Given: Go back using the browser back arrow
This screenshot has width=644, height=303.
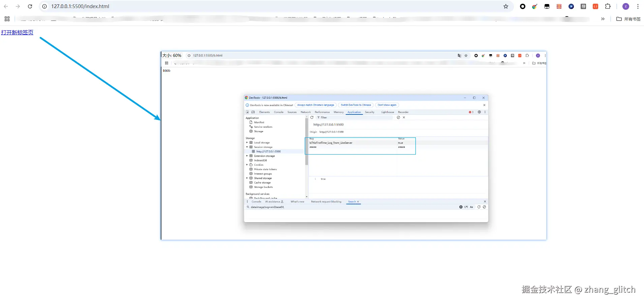Looking at the screenshot, I should pyautogui.click(x=6, y=6).
